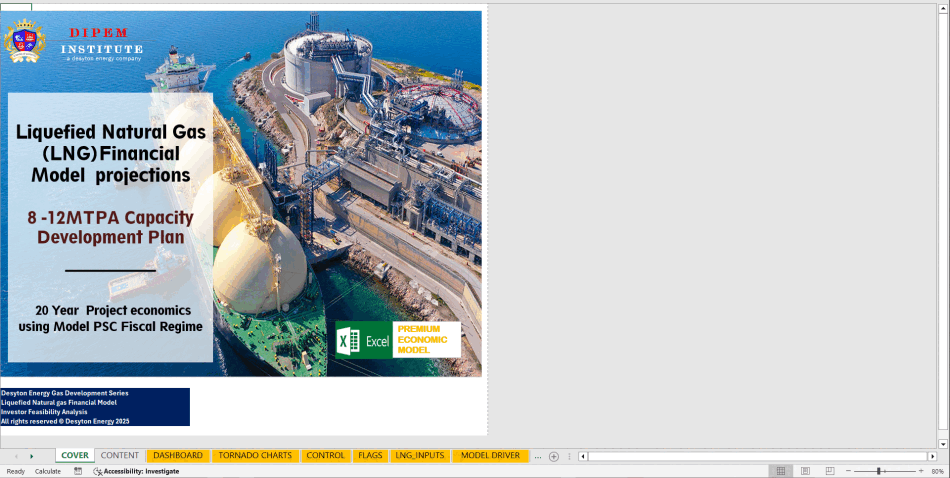This screenshot has width=950, height=478.
Task: Click the zoom in plus icon
Action: click(x=920, y=471)
